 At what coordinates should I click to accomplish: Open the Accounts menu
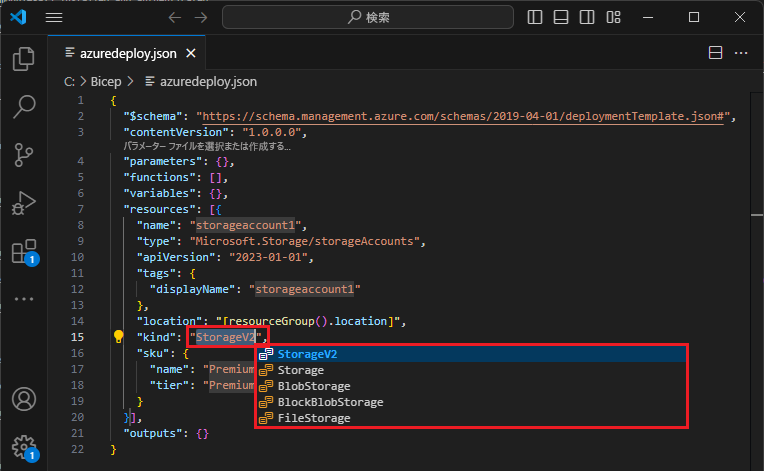point(23,399)
